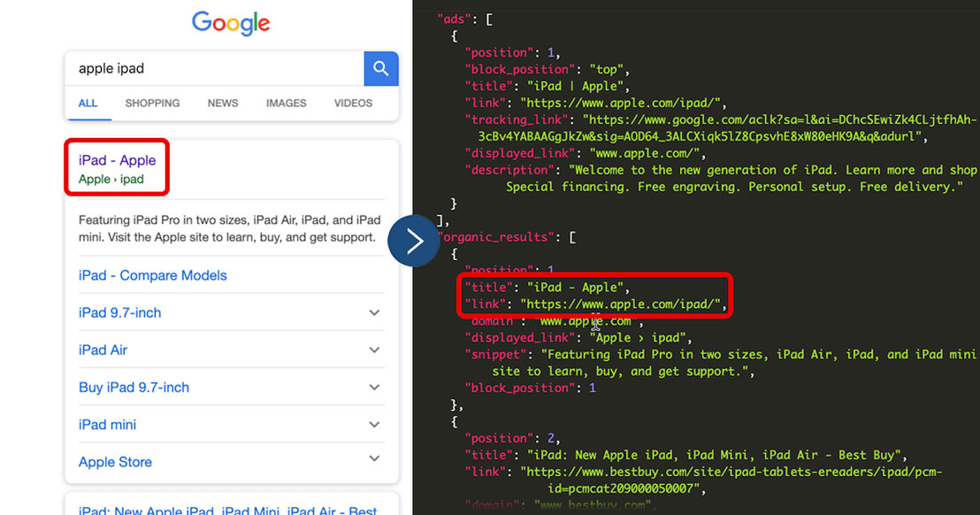
Task: Open the iPad - Apple result title
Action: click(x=117, y=160)
